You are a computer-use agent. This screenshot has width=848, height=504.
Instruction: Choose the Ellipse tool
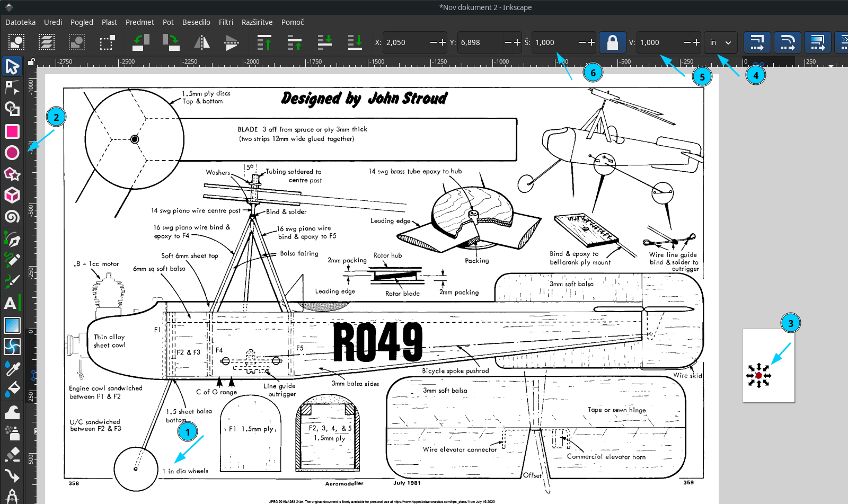coord(12,153)
